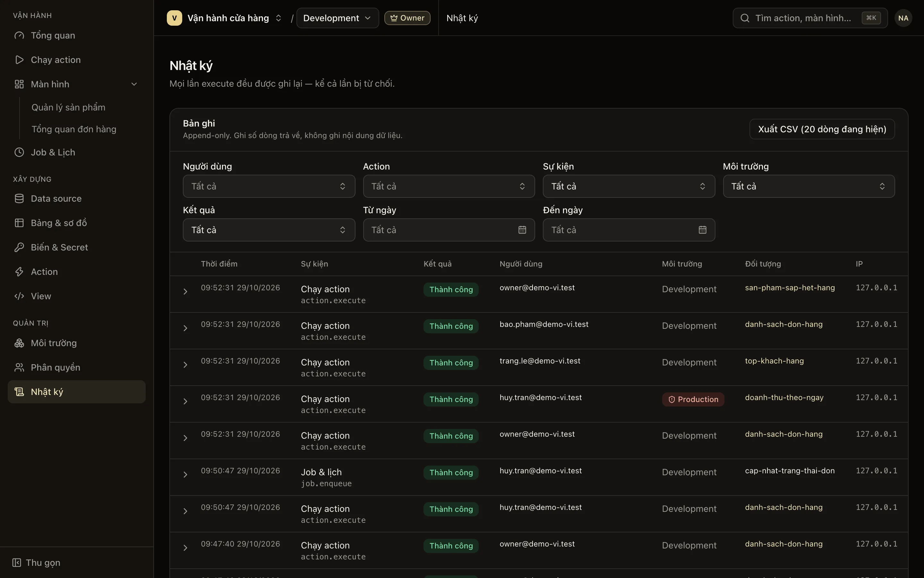This screenshot has height=578, width=924.
Task: Open the Action filter dropdown
Action: (449, 187)
